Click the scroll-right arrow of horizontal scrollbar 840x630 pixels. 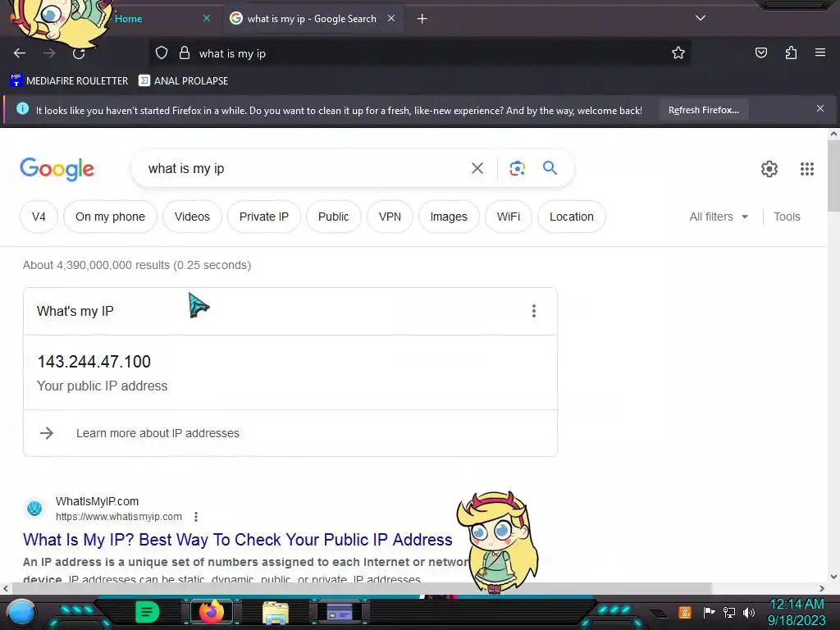(x=822, y=588)
